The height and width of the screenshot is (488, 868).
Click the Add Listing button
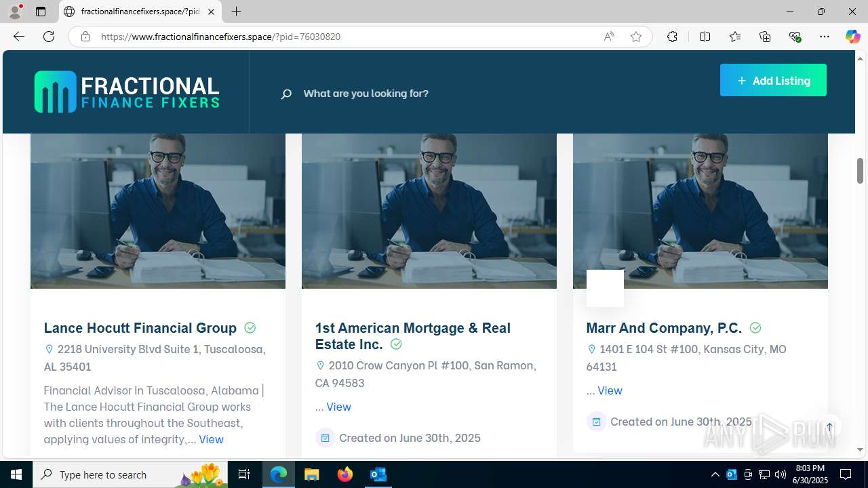tap(773, 80)
